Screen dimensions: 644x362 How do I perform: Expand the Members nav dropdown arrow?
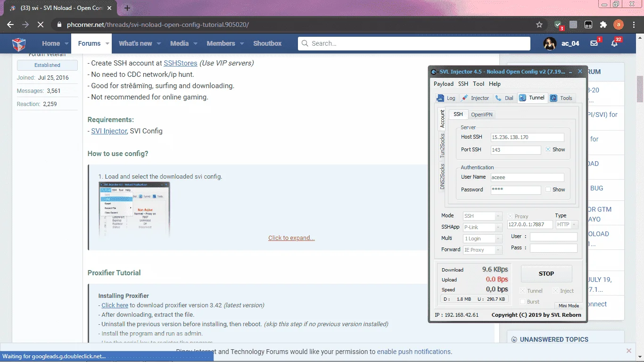pos(242,43)
